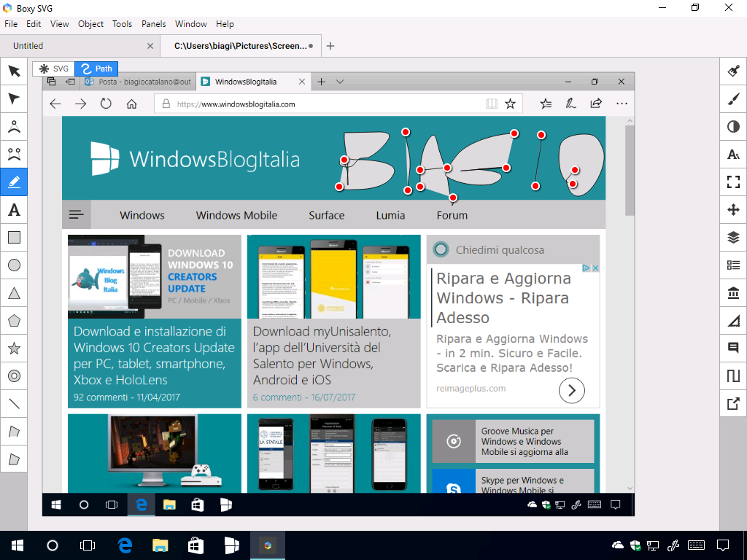Open the Meta panel speech-bubble icon
Viewport: 747px width, 560px height.
click(734, 348)
